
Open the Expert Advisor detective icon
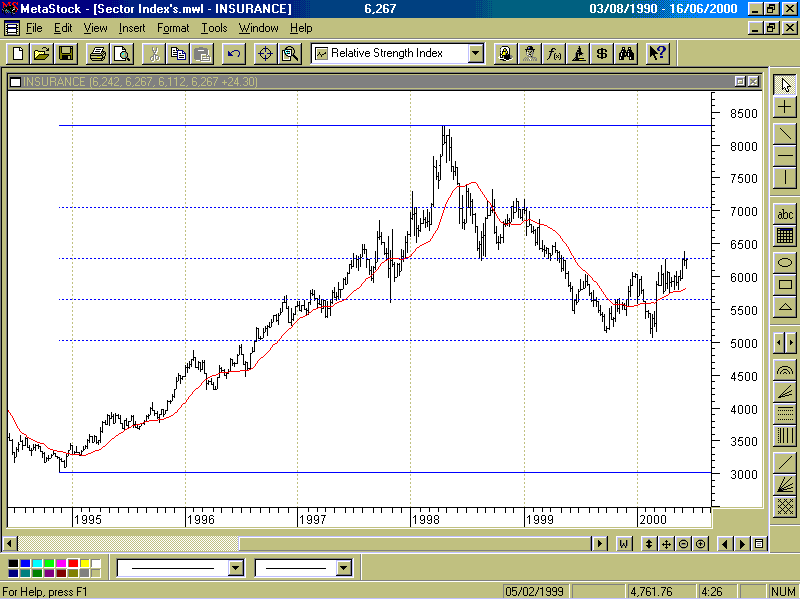click(530, 54)
